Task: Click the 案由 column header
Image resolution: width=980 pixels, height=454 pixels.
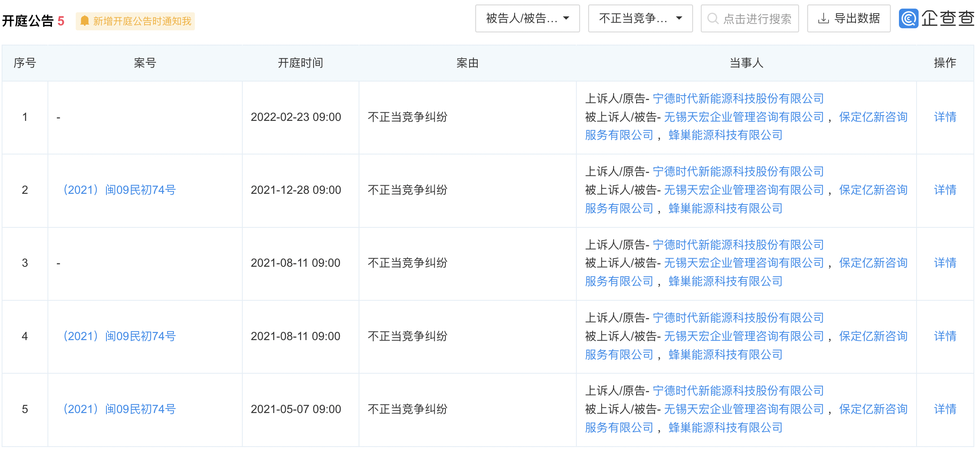Action: coord(467,63)
